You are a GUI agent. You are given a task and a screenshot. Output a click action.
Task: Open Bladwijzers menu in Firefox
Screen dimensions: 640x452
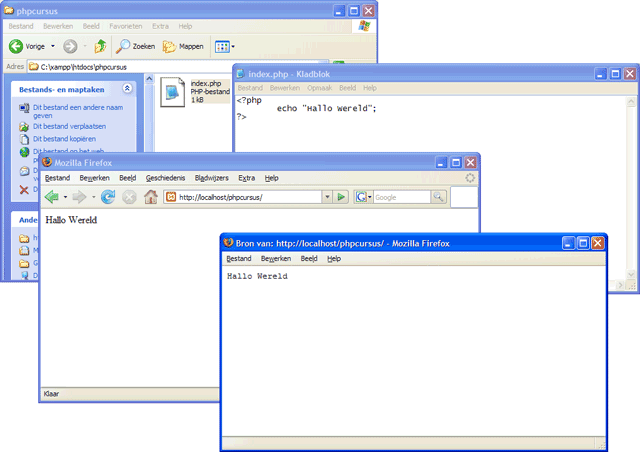coord(211,178)
